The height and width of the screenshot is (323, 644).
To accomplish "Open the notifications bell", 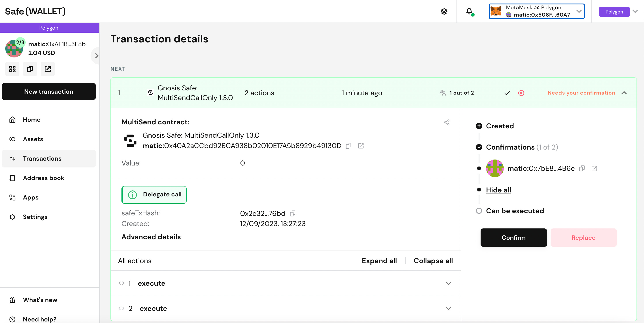I will (x=469, y=11).
